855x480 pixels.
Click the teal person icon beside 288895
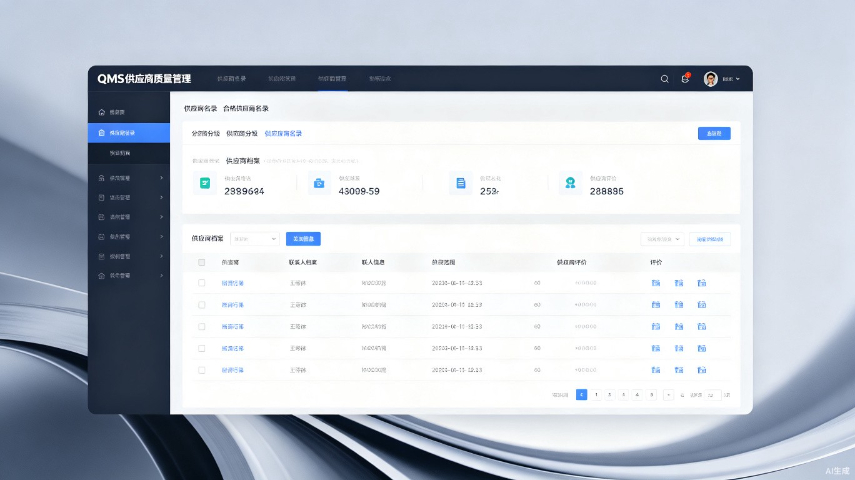pyautogui.click(x=570, y=183)
